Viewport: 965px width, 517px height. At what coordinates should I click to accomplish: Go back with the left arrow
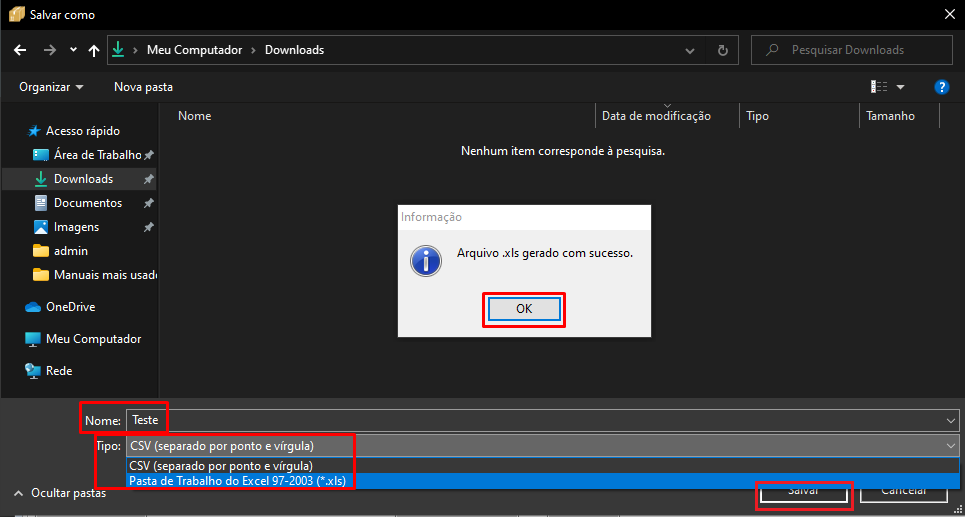pos(20,50)
